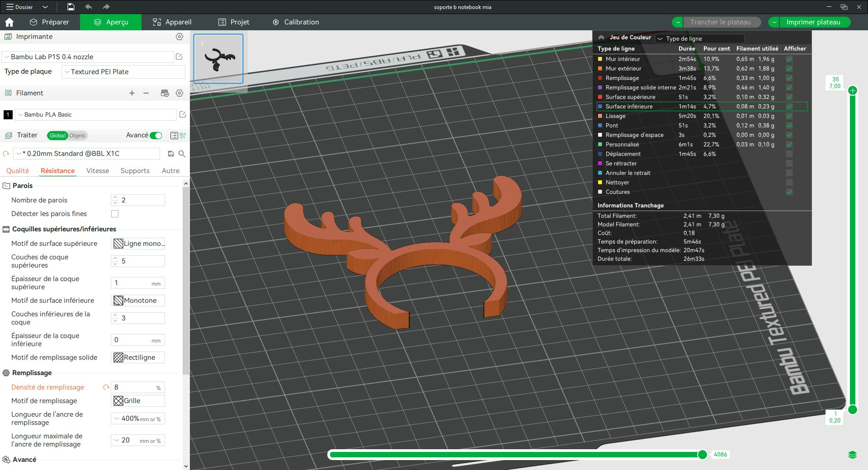
Task: Click the Imprimer plateau button
Action: pos(813,22)
